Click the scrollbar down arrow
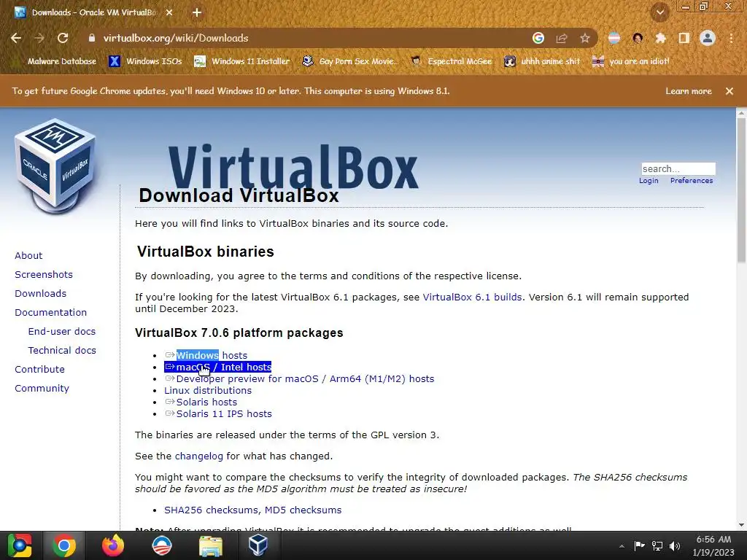This screenshot has width=747, height=560. (x=741, y=525)
